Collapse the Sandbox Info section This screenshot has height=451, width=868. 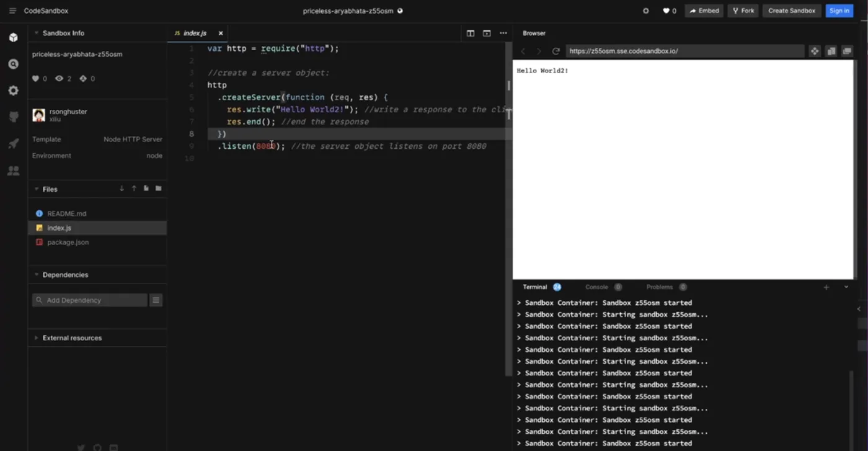[x=36, y=33]
